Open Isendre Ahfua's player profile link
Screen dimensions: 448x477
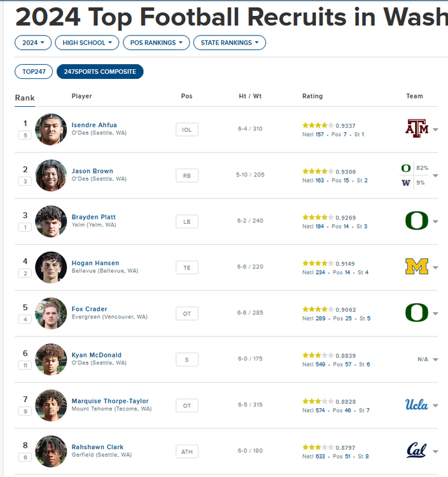tap(94, 125)
